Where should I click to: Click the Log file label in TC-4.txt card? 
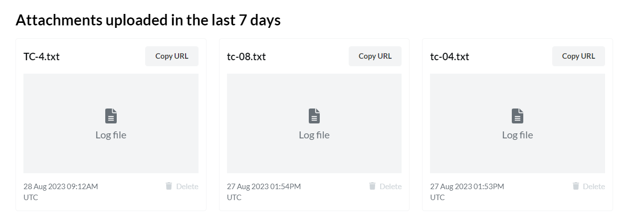point(111,135)
